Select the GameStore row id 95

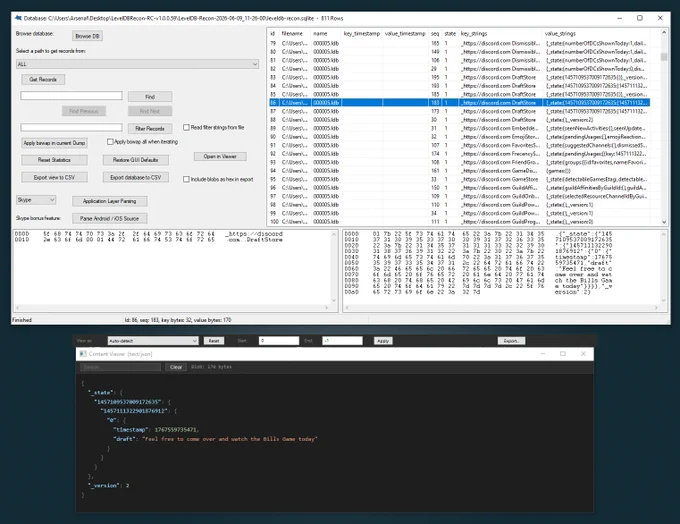459,179
